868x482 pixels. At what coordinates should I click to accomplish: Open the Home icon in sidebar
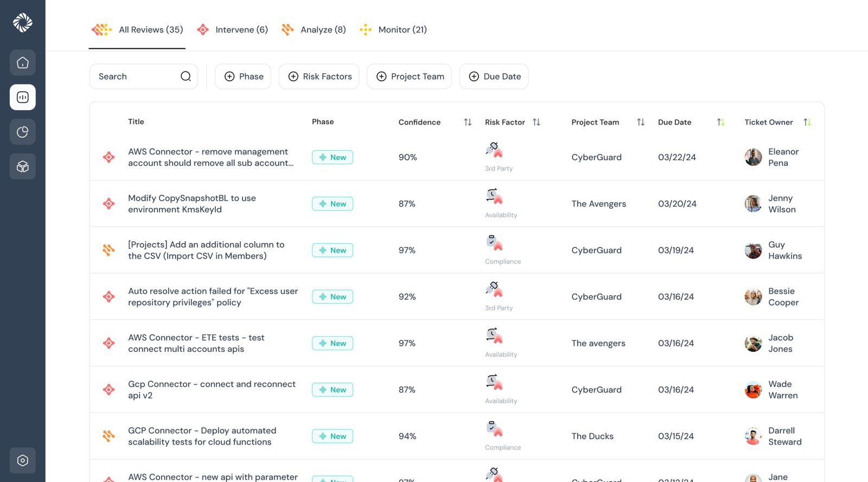[23, 63]
